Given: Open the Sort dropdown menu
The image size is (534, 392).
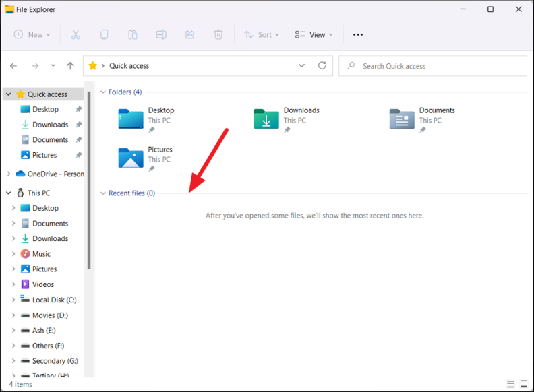Looking at the screenshot, I should click(x=261, y=34).
